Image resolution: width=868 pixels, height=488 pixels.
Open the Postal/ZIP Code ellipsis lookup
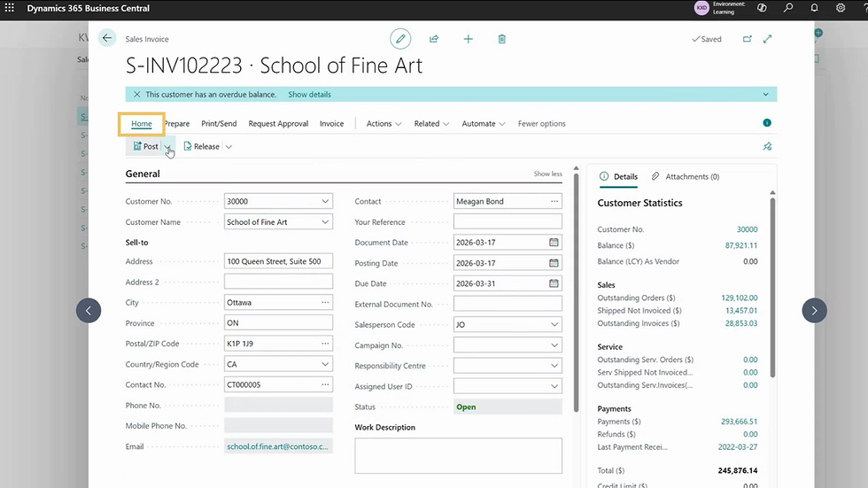325,343
